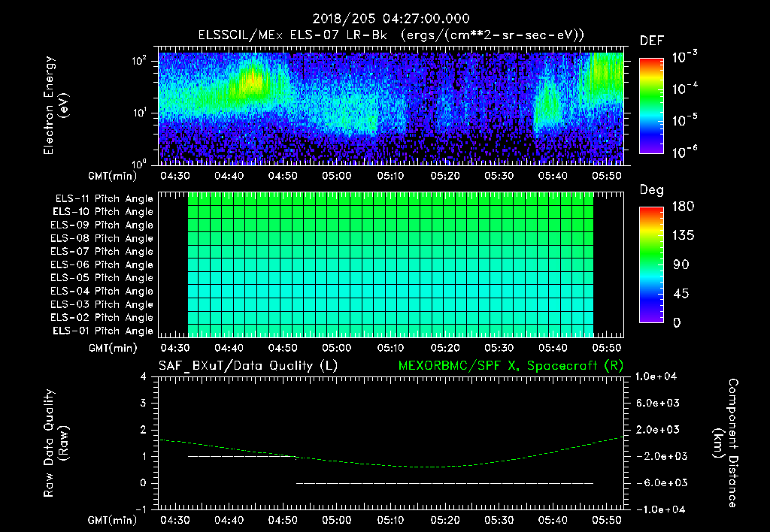
Task: Click the Deg pitch angle color bar
Action: (652, 264)
